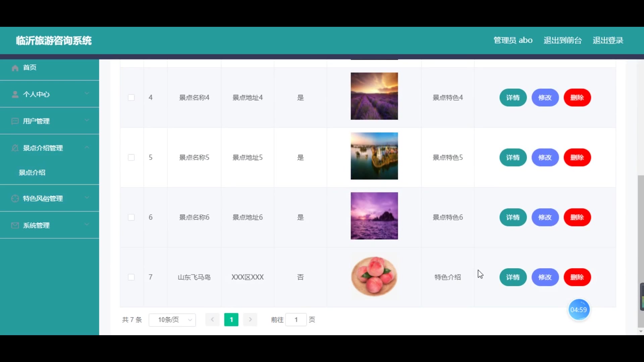644x362 pixels.
Task: Open the 10条/页 page size dropdown
Action: tap(172, 319)
